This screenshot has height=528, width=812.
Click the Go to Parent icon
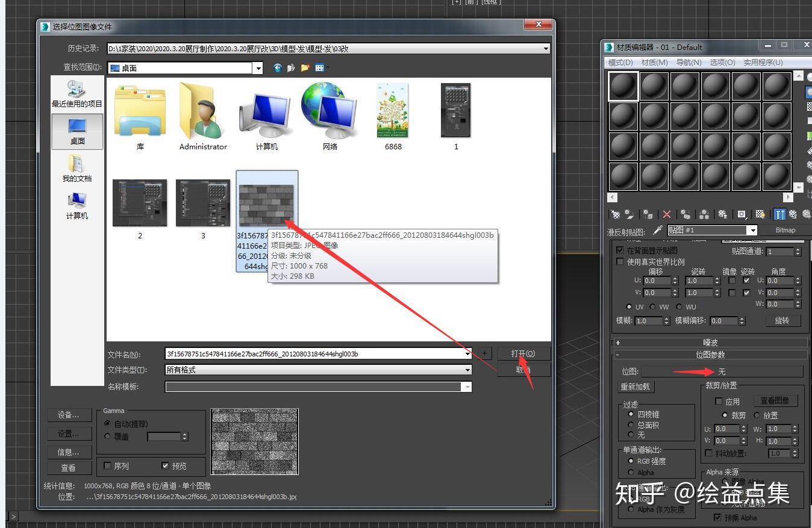[793, 214]
